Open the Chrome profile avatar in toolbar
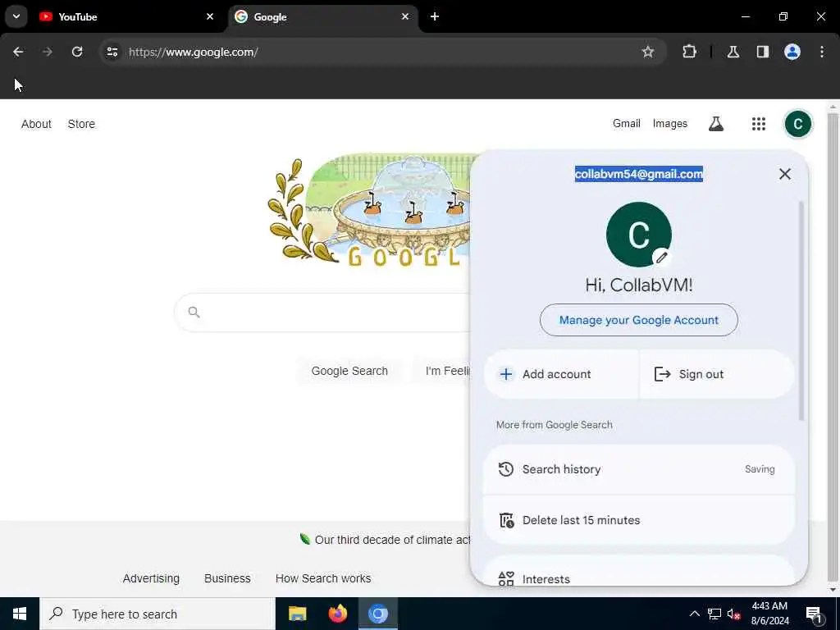The image size is (840, 630). click(x=792, y=52)
